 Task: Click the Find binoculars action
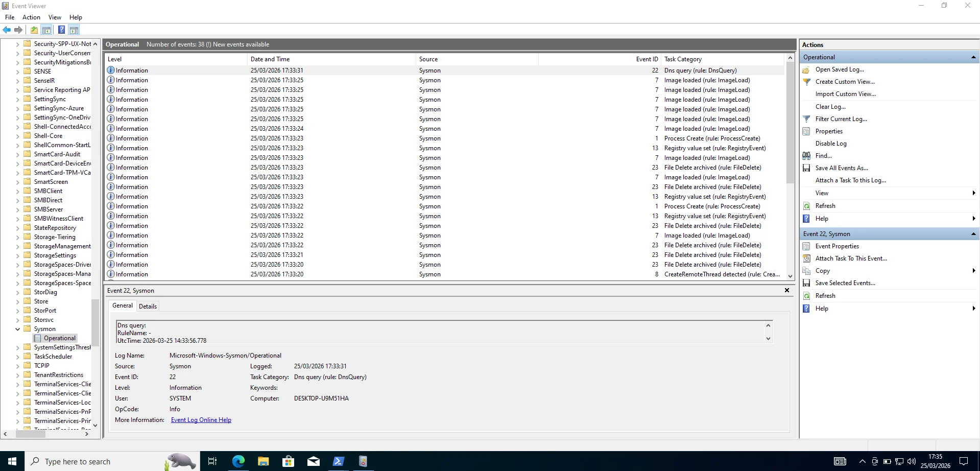coord(823,156)
